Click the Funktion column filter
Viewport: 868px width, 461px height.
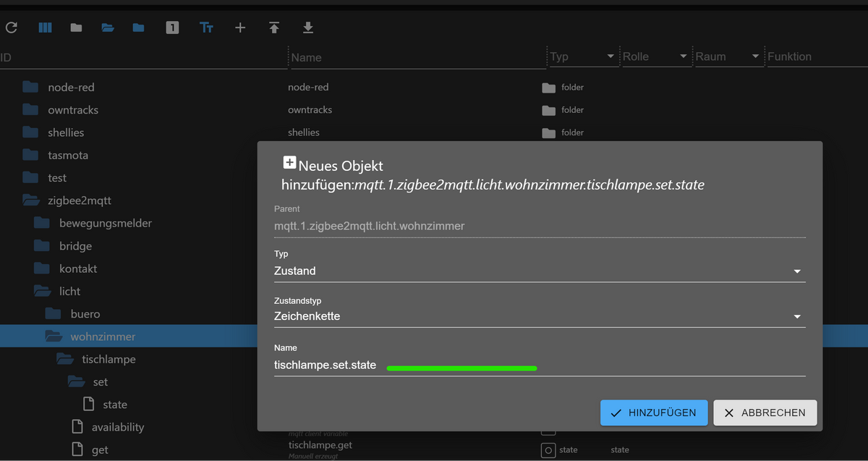point(816,56)
